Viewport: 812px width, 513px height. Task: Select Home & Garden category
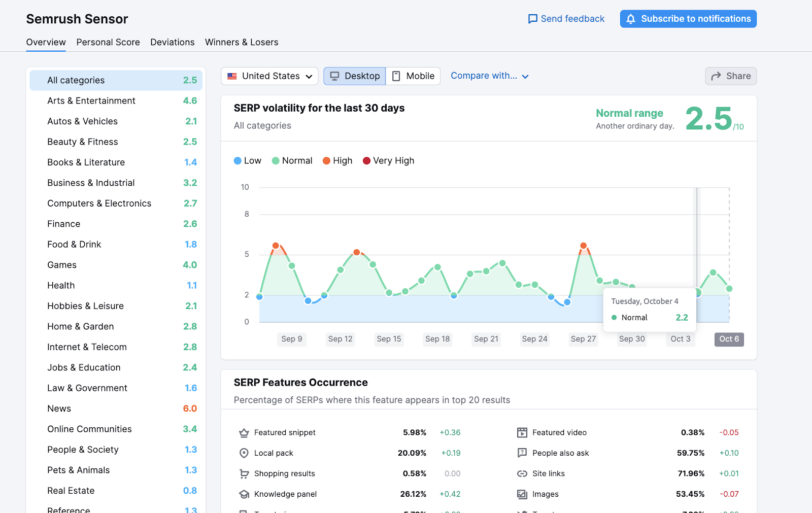point(116,327)
